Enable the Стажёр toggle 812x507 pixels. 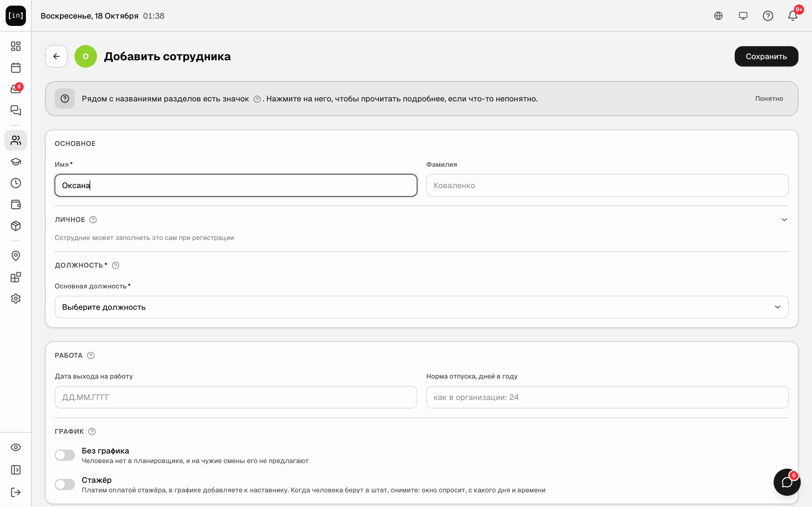[x=65, y=484]
